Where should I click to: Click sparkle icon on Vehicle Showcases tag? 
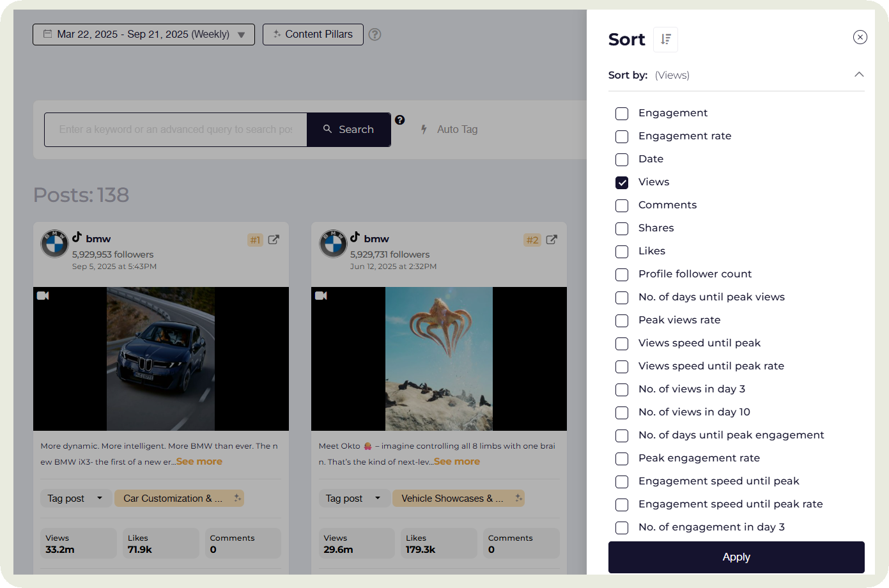tap(518, 498)
